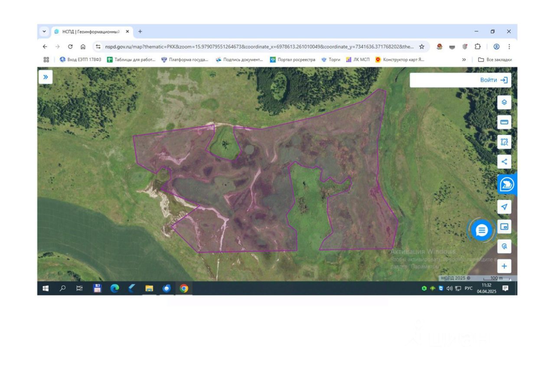Select the НСПД Геоинформационный tab
555x392 pixels.
92,32
